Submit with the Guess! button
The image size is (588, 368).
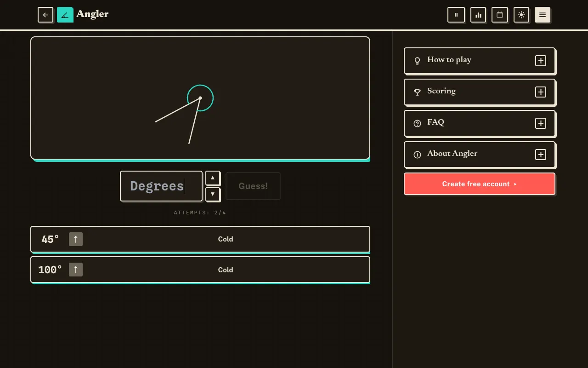pyautogui.click(x=253, y=186)
